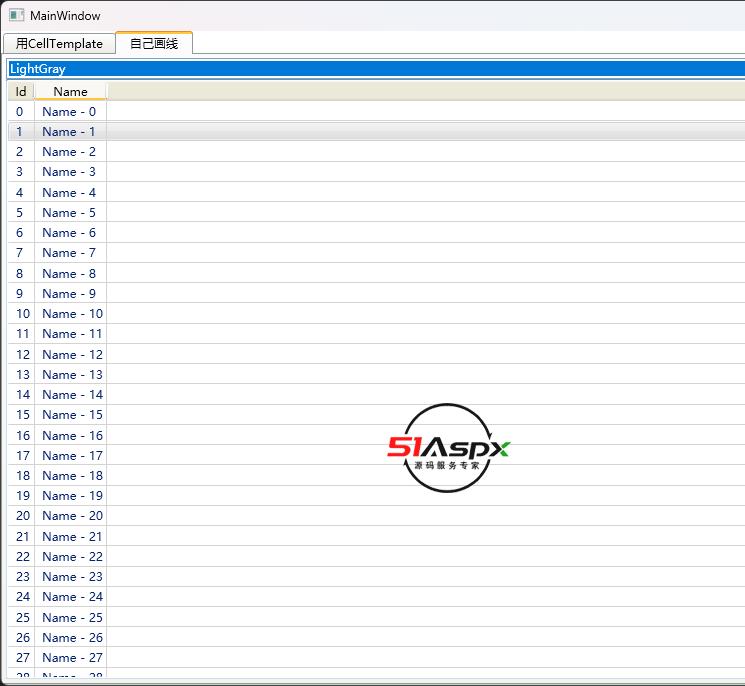The width and height of the screenshot is (745, 686).
Task: Switch to the 用CellTemplate tab
Action: click(59, 43)
